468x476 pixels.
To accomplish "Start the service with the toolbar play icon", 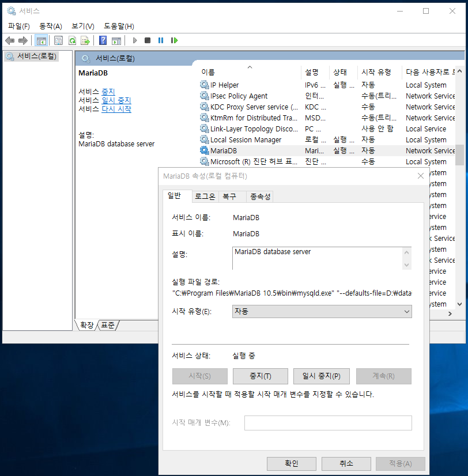I will pos(135,40).
